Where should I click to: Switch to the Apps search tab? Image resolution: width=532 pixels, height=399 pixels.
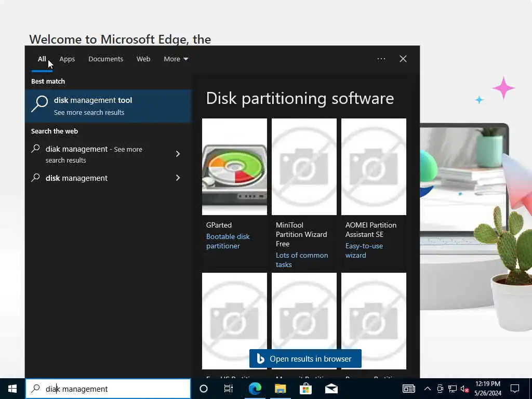67,59
